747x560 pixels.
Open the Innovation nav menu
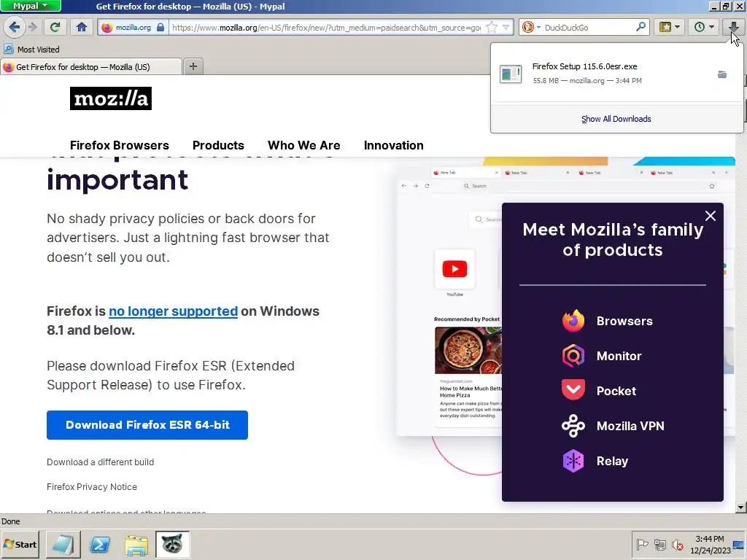[393, 145]
